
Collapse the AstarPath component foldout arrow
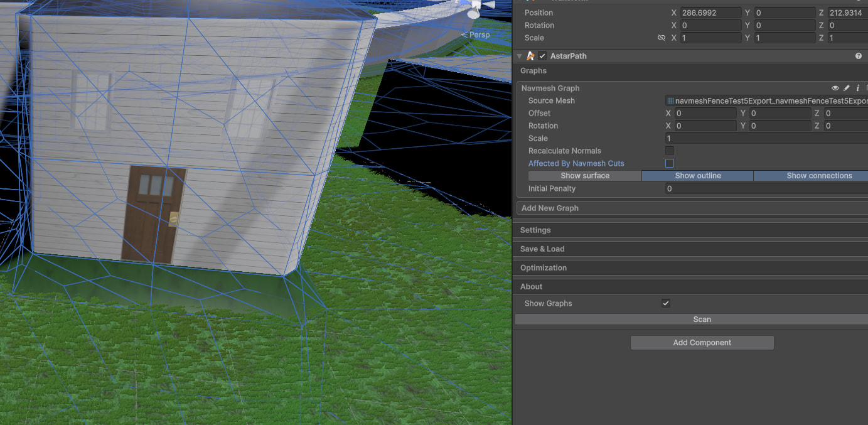point(520,56)
